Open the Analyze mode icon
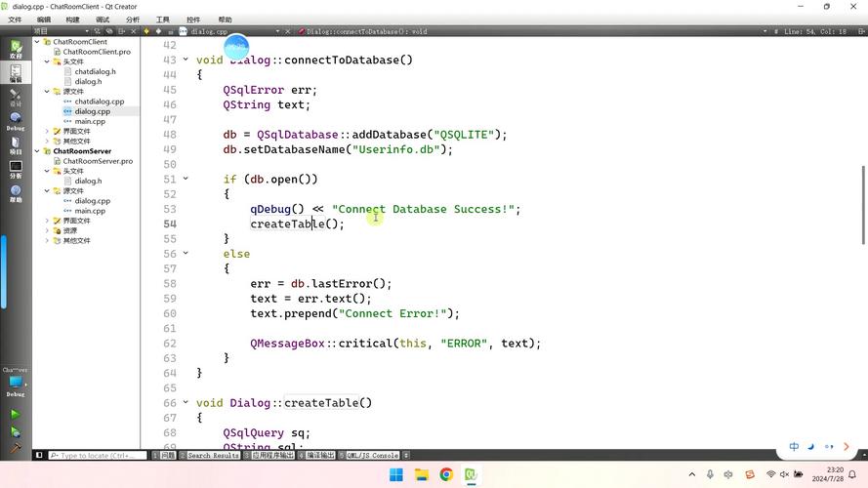868x488 pixels. point(16,169)
